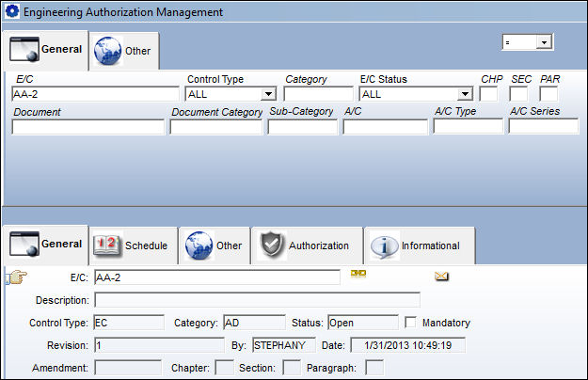
Task: Toggle the Mandatory checkbox
Action: click(x=410, y=323)
